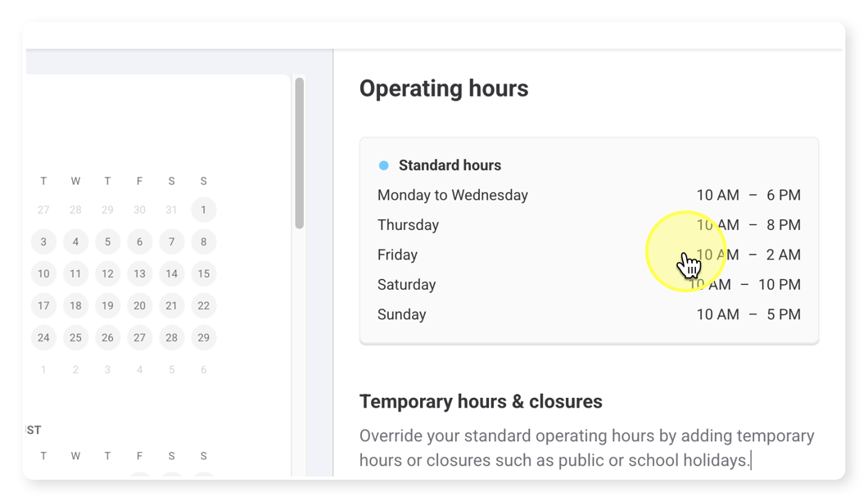Select calendar day 13
The image size is (868, 501).
pos(139,273)
